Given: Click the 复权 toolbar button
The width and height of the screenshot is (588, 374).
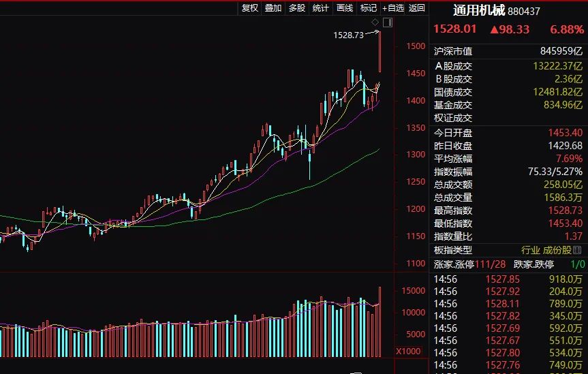Looking at the screenshot, I should click(250, 7).
